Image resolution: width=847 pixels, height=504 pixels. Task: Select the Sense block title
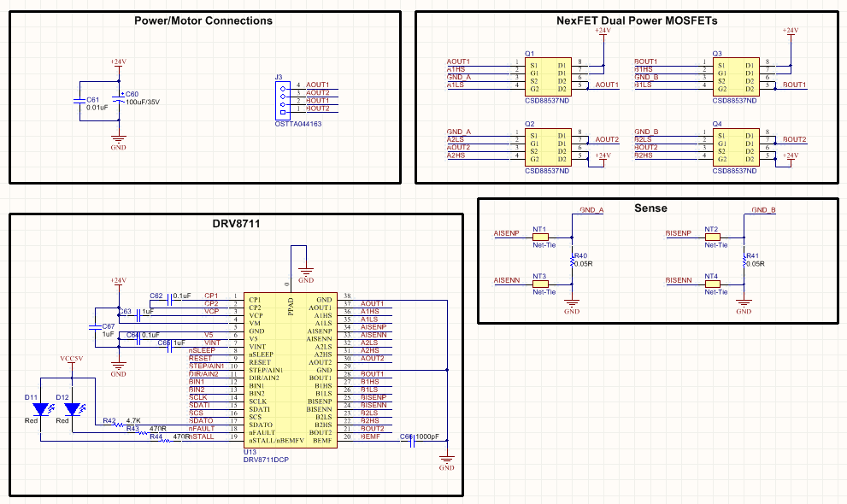pyautogui.click(x=651, y=208)
